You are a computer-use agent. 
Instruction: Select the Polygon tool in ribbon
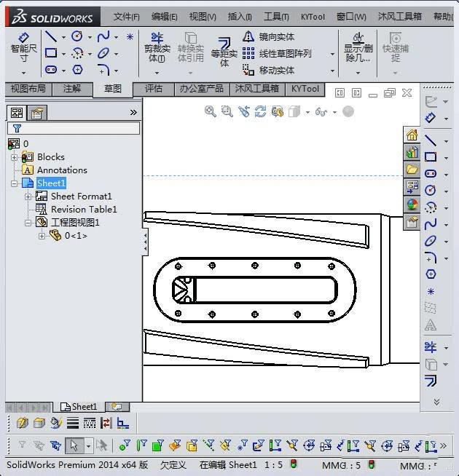pyautogui.click(x=77, y=70)
